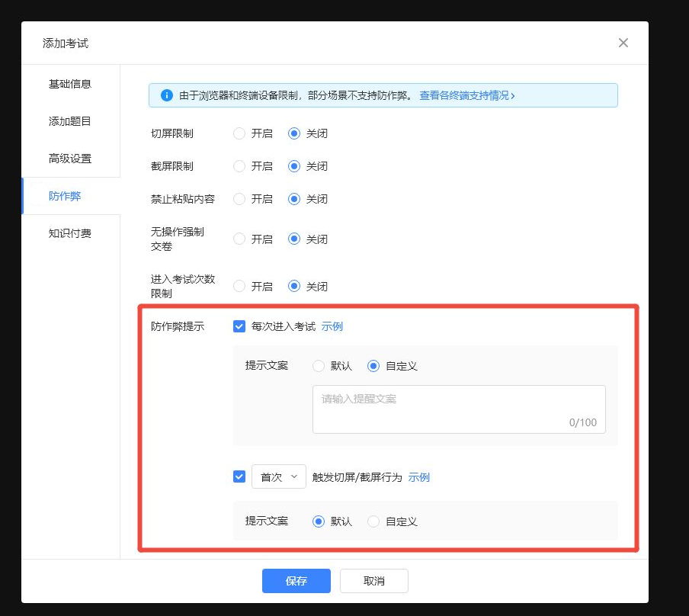Select 开启 for 截屏限制

click(239, 166)
